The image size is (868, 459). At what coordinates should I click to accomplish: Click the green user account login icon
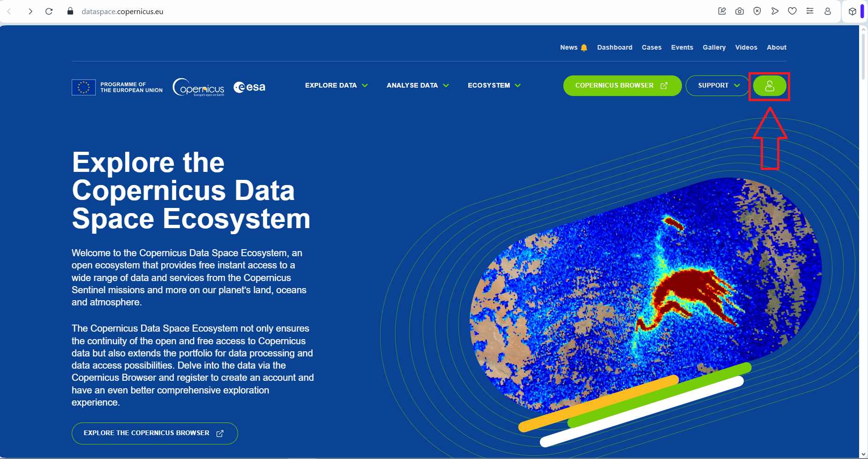click(769, 86)
